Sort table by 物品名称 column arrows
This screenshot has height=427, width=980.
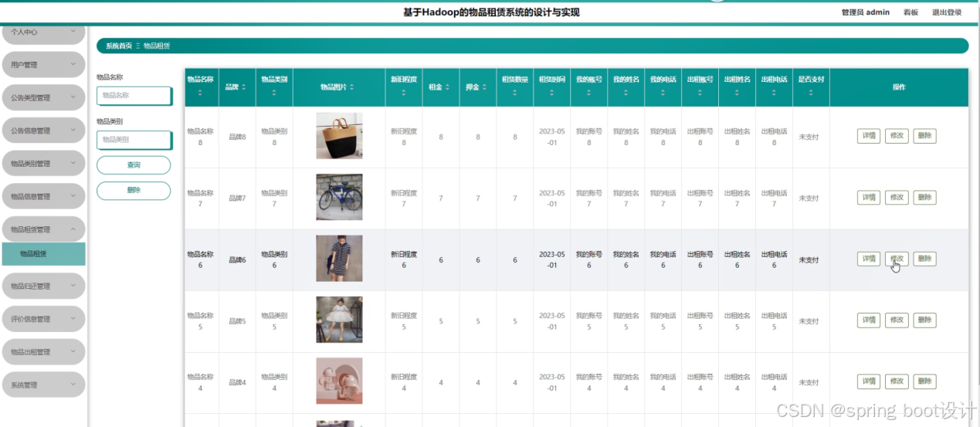coord(200,93)
